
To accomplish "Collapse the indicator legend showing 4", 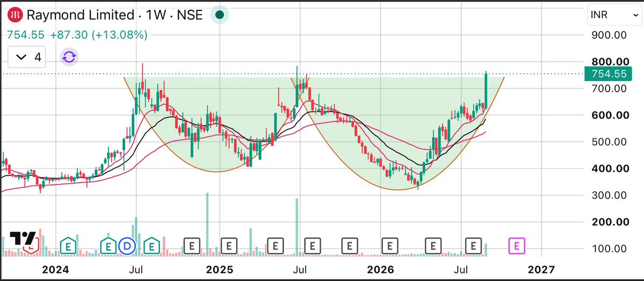I will click(27, 57).
